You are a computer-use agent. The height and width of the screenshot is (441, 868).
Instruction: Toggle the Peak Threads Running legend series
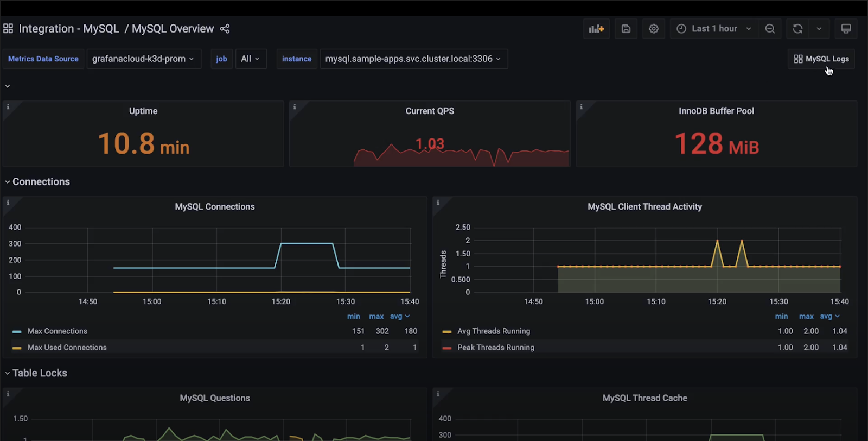click(496, 348)
